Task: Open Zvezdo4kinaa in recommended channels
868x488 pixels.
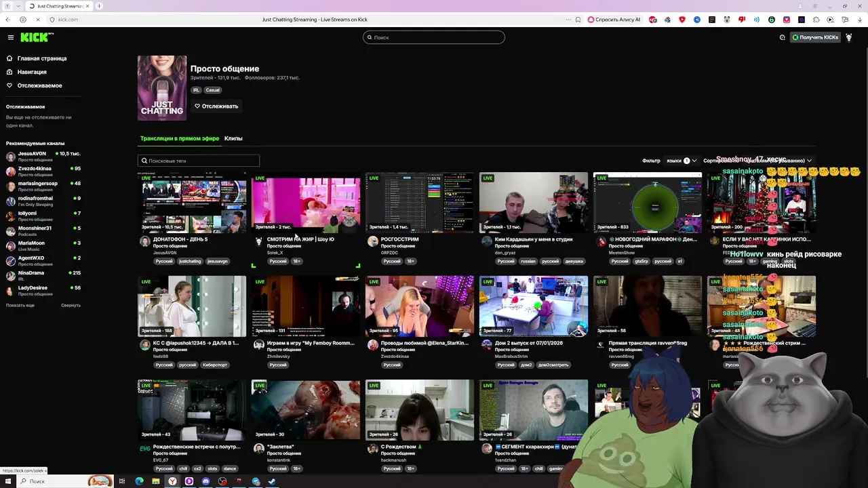Action: coord(43,171)
